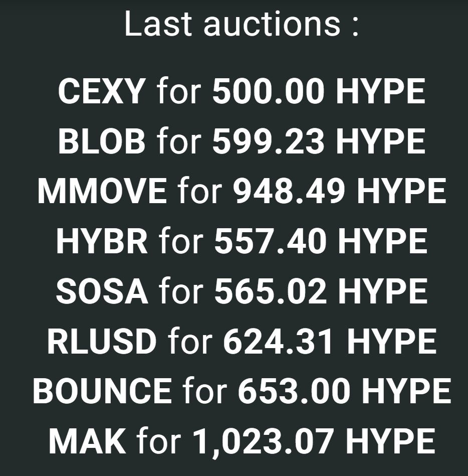Image resolution: width=468 pixels, height=476 pixels.
Task: Select the MAK ticker name
Action: [x=87, y=440]
